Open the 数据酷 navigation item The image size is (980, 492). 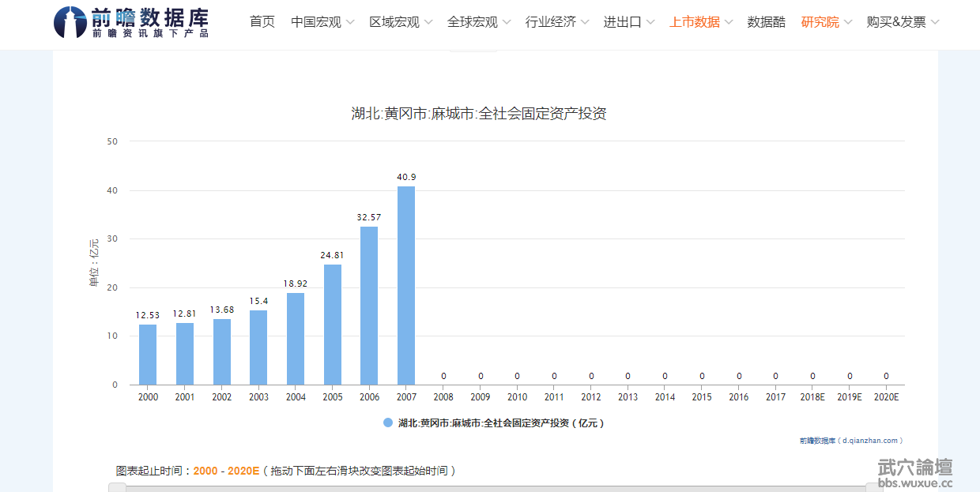point(767,22)
